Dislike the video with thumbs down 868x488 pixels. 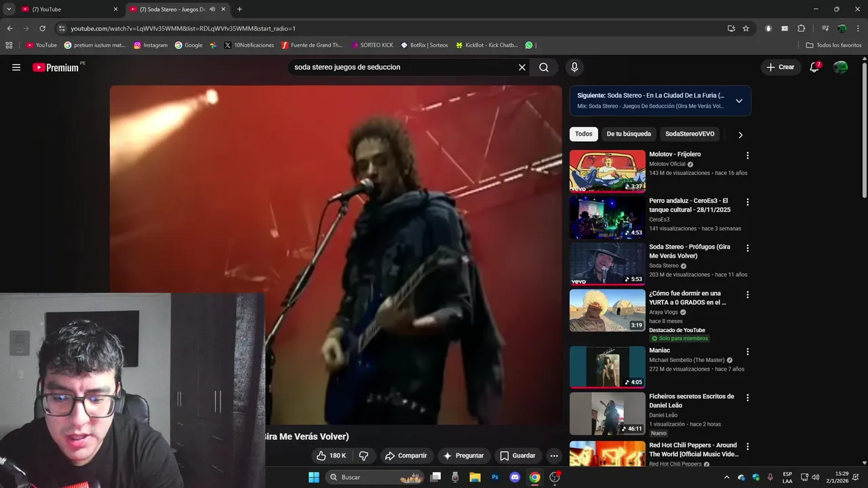click(363, 455)
